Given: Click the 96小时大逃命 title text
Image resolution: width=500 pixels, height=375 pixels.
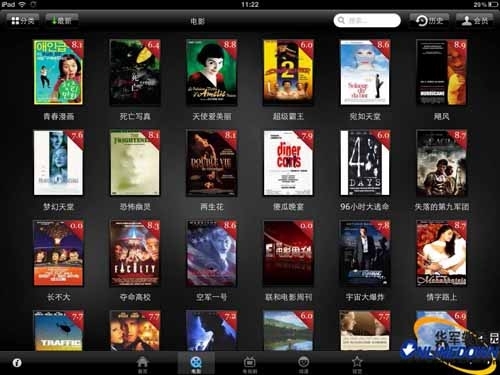Looking at the screenshot, I should [x=364, y=207].
